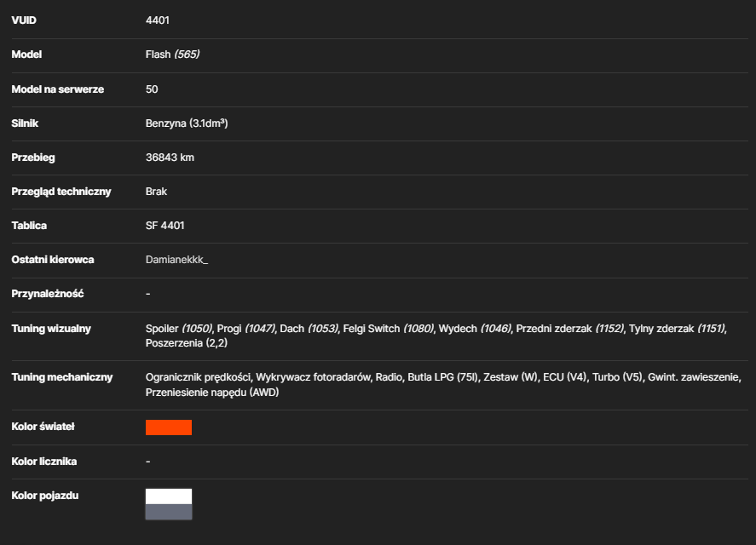Image resolution: width=756 pixels, height=545 pixels.
Task: Click the Przedni zderzak (1152) entry
Action: click(x=570, y=329)
